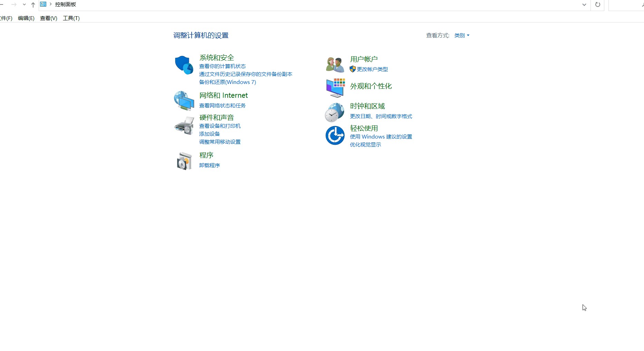This screenshot has width=644, height=351.
Task: Click the 更改帐户类型 link
Action: (x=373, y=69)
